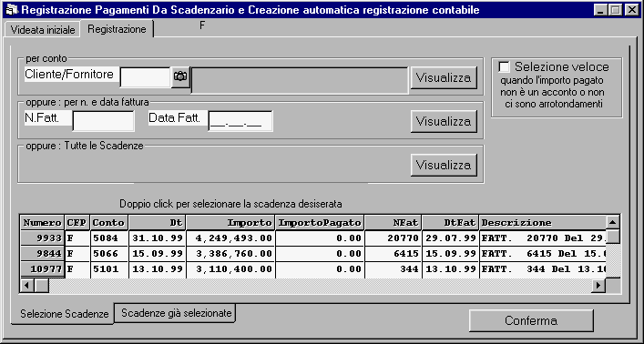
Task: Click the Conto cell 5101
Action: (108, 269)
